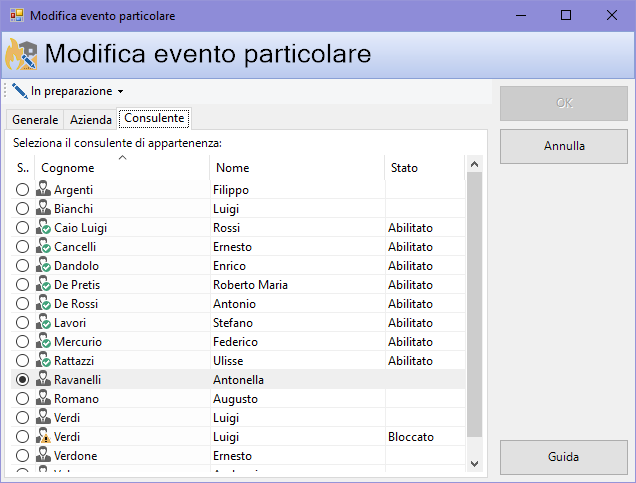Switch to the Generale tab
The width and height of the screenshot is (636, 483).
click(x=35, y=120)
